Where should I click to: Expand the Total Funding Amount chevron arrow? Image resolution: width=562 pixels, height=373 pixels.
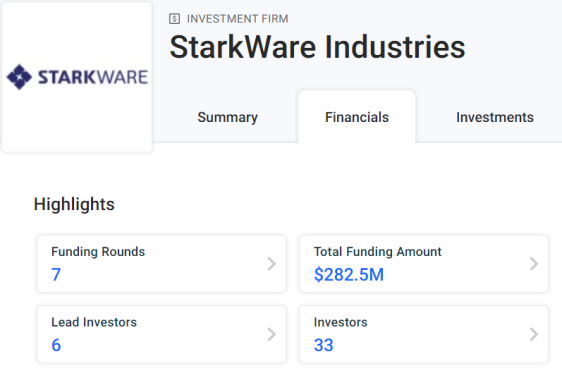534,264
